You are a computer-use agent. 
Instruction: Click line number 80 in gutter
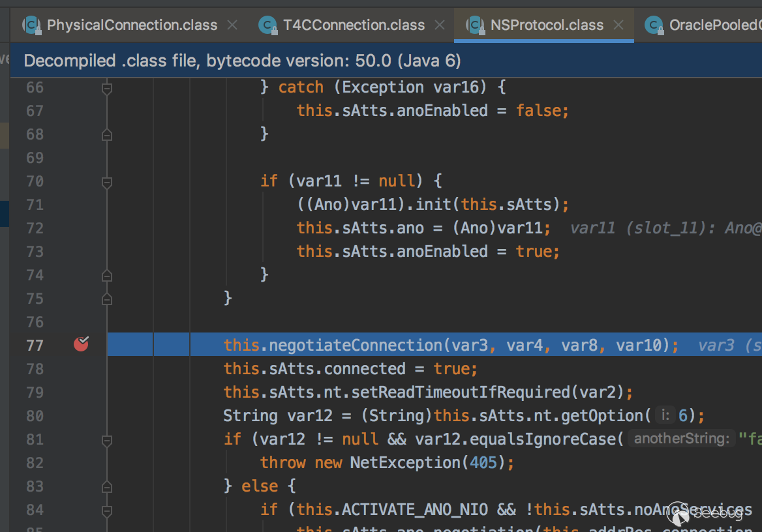[x=35, y=416]
